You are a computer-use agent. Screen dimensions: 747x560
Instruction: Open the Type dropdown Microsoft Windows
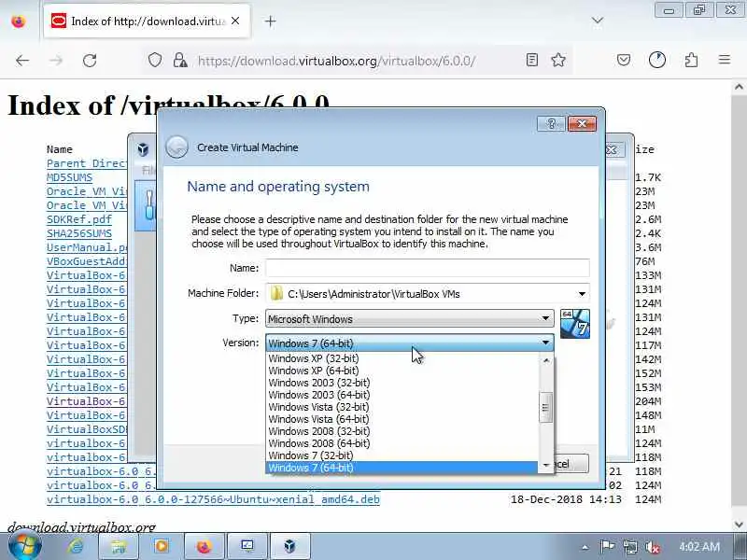click(x=409, y=318)
